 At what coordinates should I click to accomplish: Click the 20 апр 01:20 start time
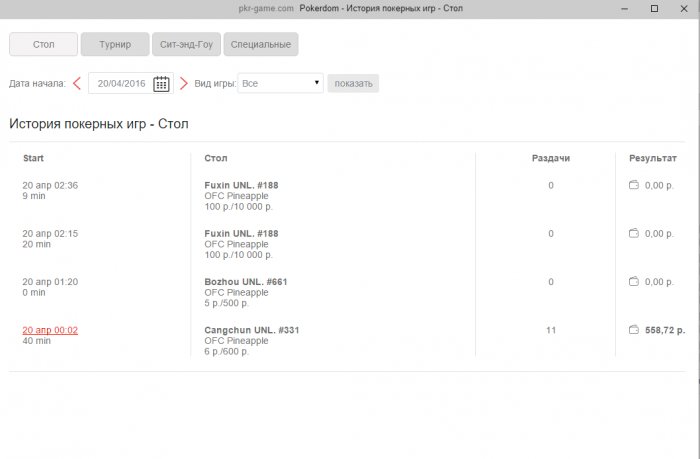[50, 282]
